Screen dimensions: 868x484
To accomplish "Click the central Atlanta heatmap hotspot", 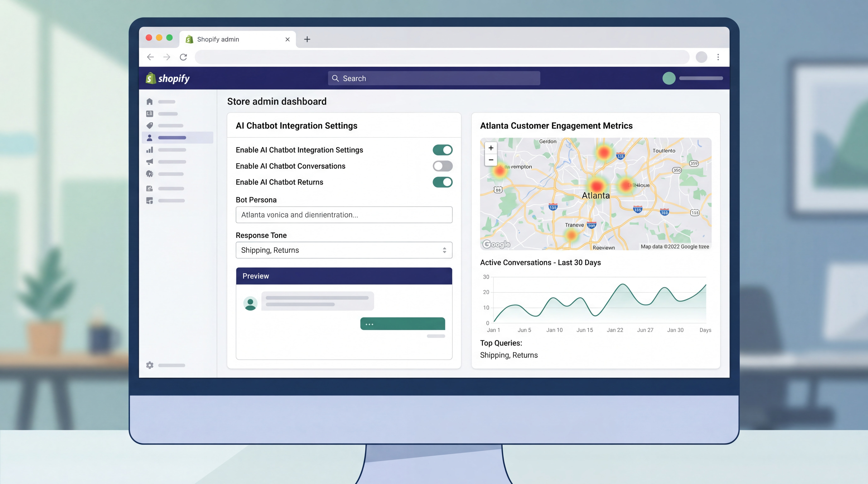I will (x=597, y=186).
